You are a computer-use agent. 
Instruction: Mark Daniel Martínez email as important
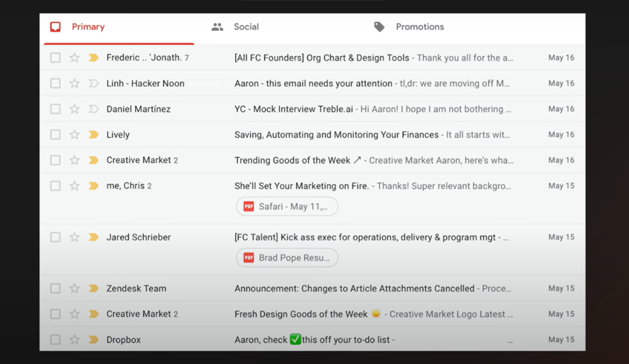(93, 109)
